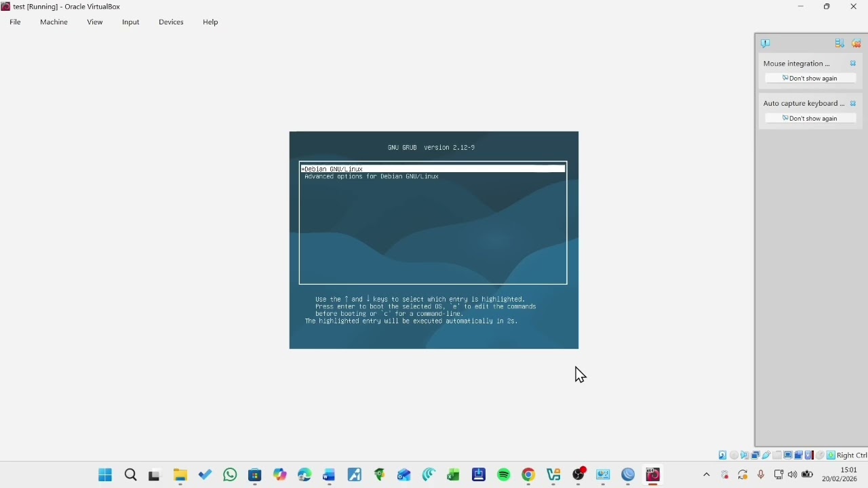Click Don't show again under Auto capture keyboard

pos(810,118)
